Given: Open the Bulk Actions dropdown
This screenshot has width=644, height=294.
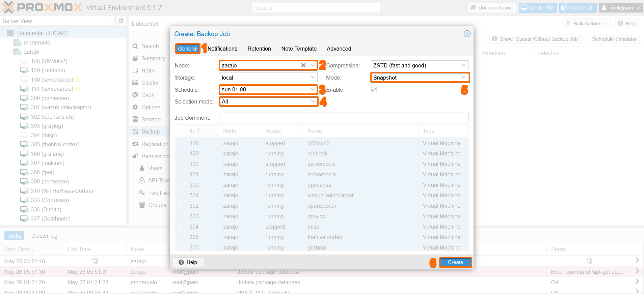Looking at the screenshot, I should [587, 23].
